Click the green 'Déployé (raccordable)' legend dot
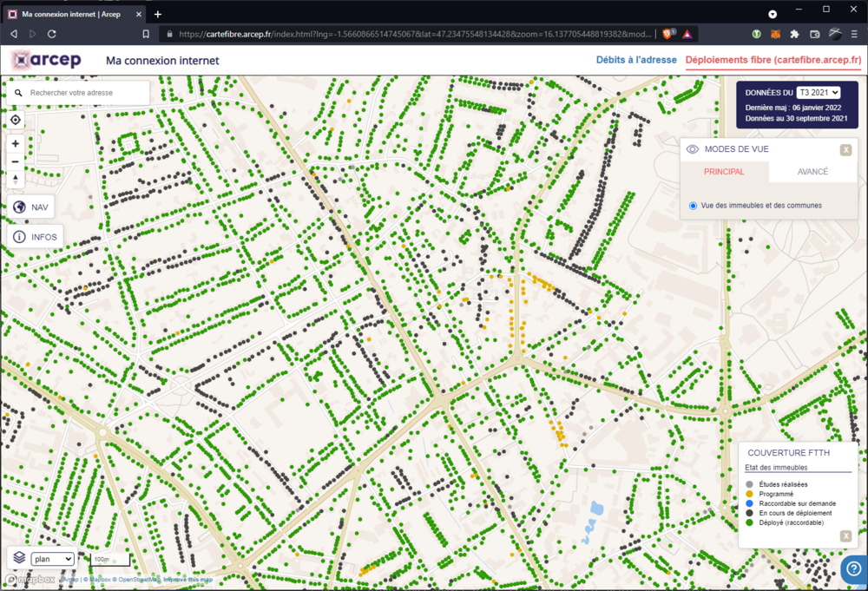The image size is (868, 591). 750,522
